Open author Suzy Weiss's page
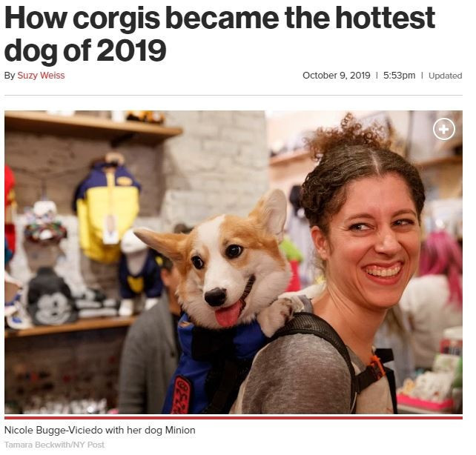 click(41, 76)
